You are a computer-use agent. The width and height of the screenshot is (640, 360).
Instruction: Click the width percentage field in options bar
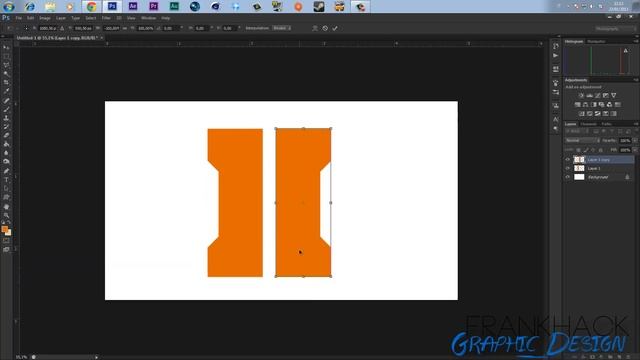pos(111,28)
